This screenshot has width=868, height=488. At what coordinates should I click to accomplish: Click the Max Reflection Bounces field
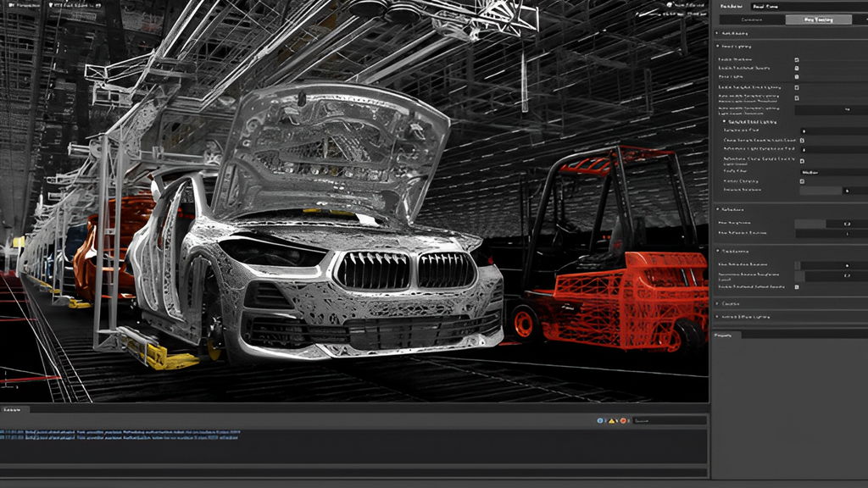(831, 234)
